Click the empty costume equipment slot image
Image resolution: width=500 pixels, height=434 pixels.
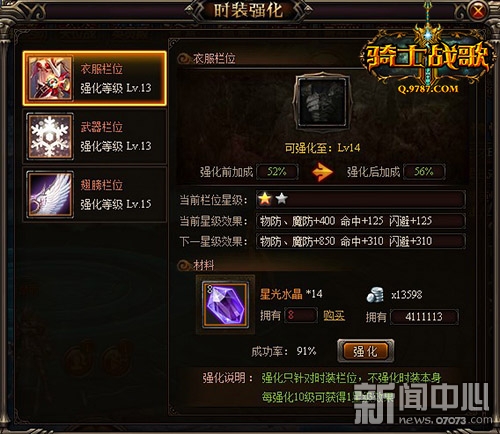pos(322,103)
